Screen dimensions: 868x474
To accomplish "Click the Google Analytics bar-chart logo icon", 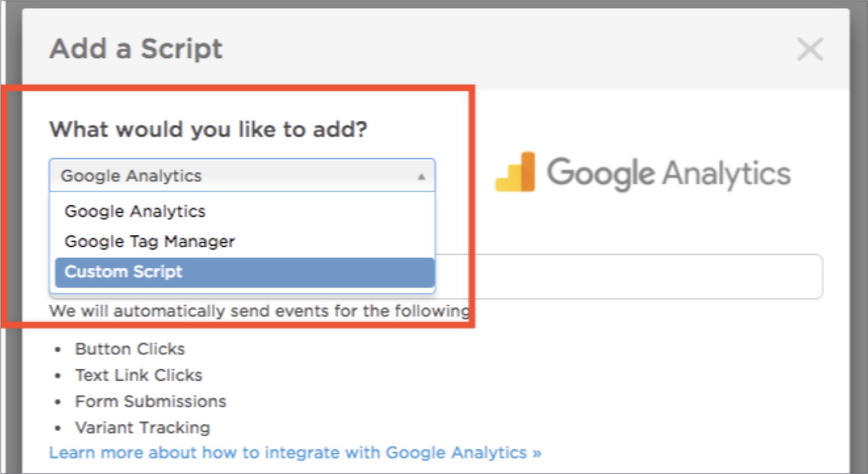I will 515,172.
